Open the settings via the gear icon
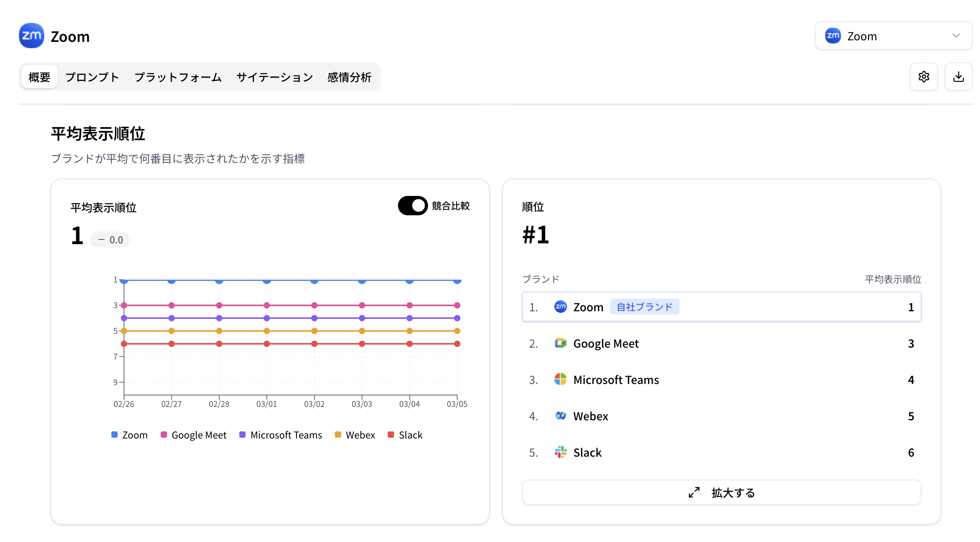 (x=924, y=76)
